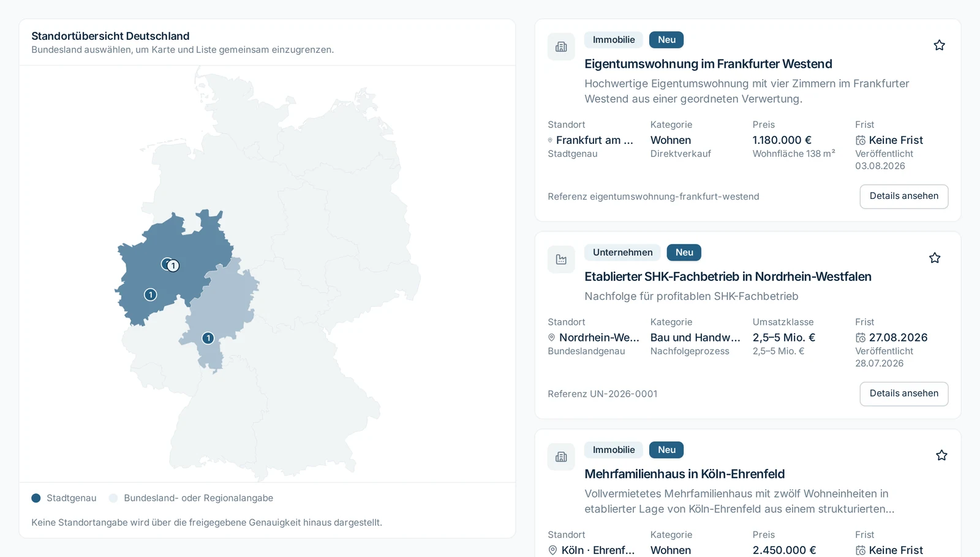Star the Etablierter SHK-Fachbetrieb listing
Screen dimensions: 980x557
tap(935, 258)
